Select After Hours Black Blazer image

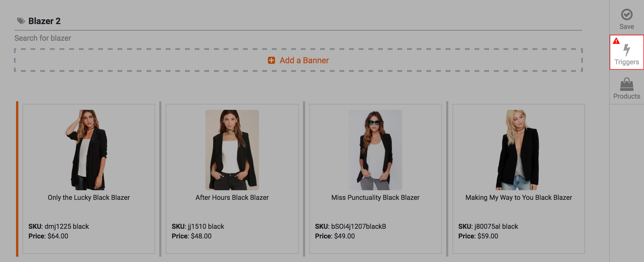pos(232,150)
